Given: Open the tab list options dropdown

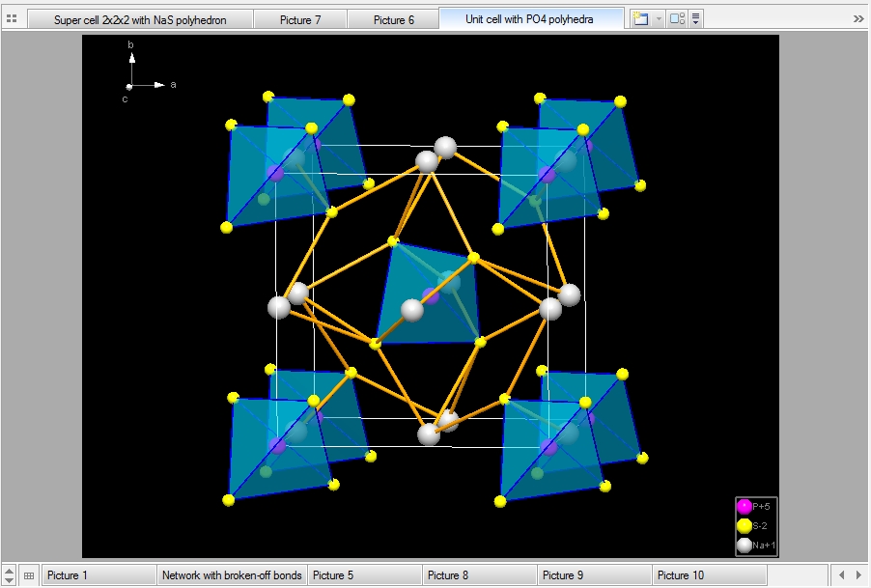Looking at the screenshot, I should [696, 18].
